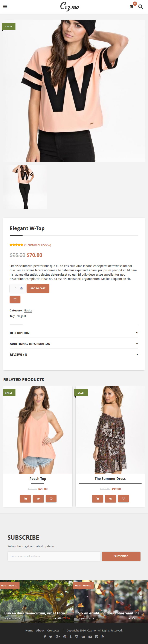Open the shopping cart icon in header
The width and height of the screenshot is (148, 644).
(x=131, y=7)
